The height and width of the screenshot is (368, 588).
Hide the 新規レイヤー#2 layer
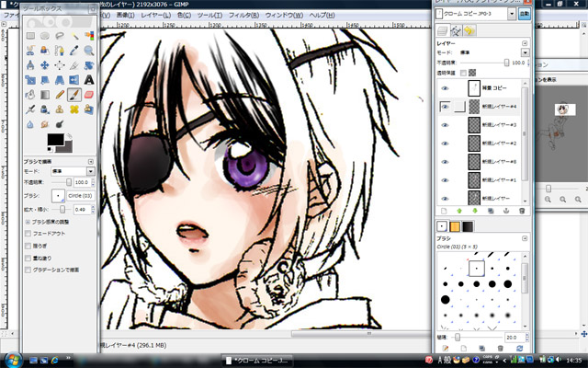coord(445,144)
